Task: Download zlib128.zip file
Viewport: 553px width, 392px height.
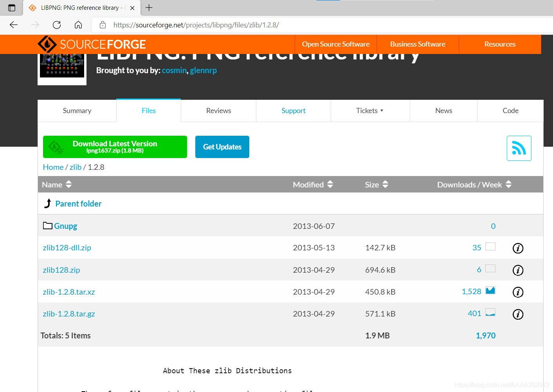Action: point(61,270)
